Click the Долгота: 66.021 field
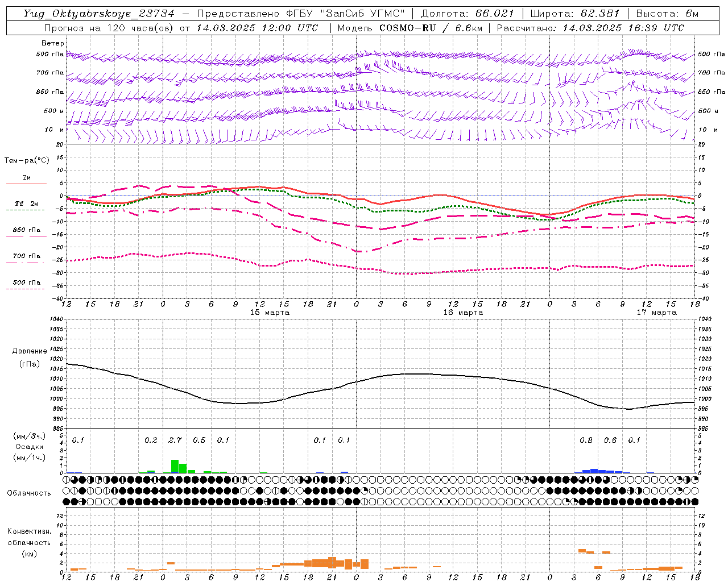 (x=467, y=14)
